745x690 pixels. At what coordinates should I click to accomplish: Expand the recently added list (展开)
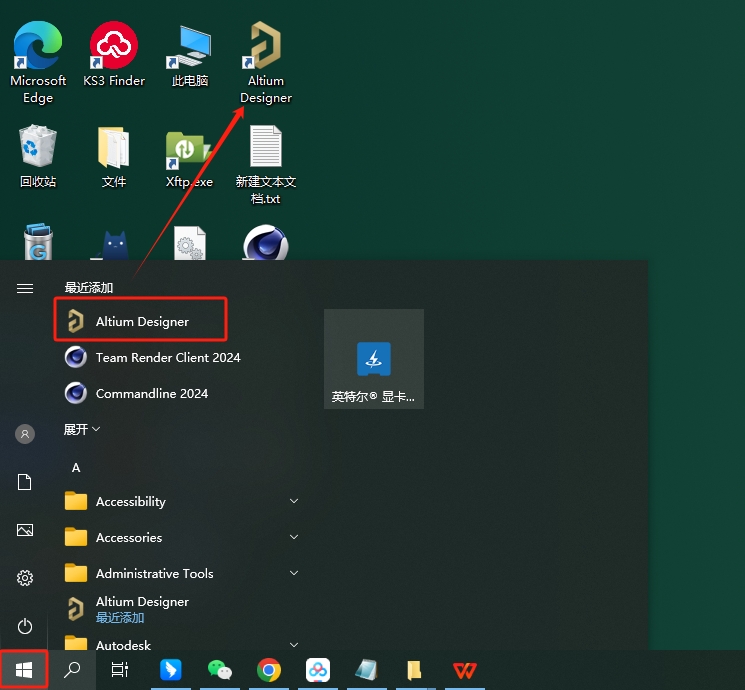click(x=83, y=429)
